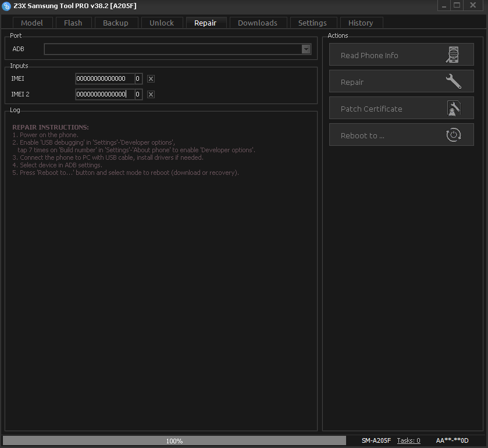488x448 pixels.
Task: Start the Repair action button
Action: point(401,81)
